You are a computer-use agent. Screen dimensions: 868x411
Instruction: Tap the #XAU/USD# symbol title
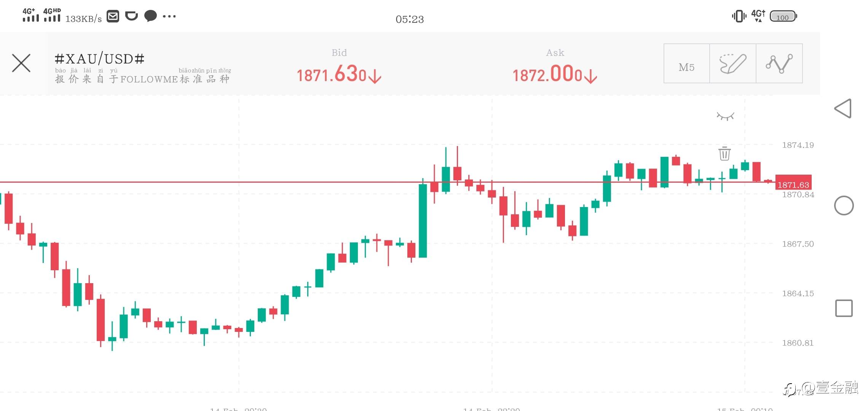click(x=100, y=59)
